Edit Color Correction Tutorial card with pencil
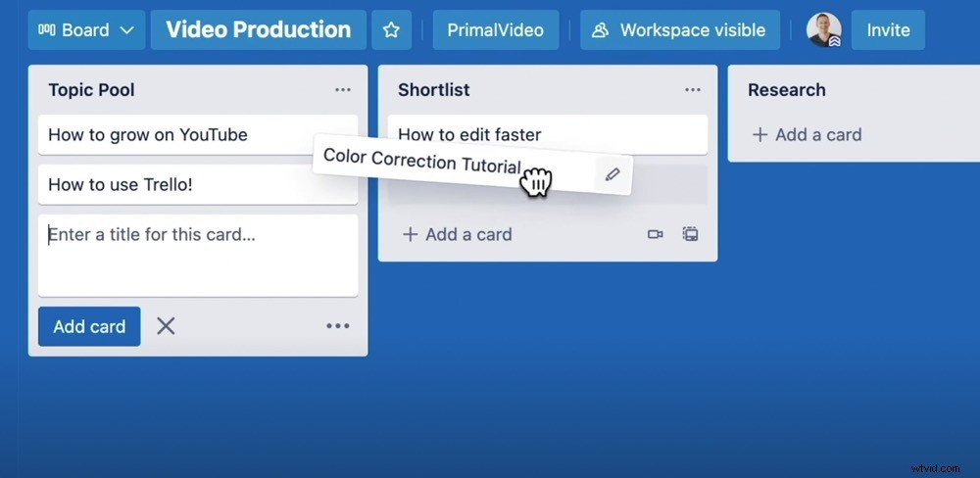980x478 pixels. 612,174
